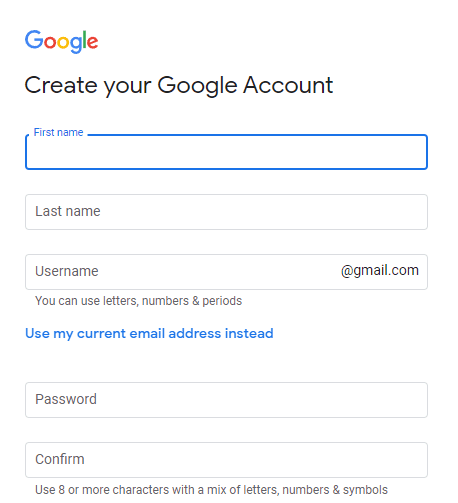Click the 8 or more characters hint
The width and height of the screenshot is (458, 503).
tap(211, 490)
